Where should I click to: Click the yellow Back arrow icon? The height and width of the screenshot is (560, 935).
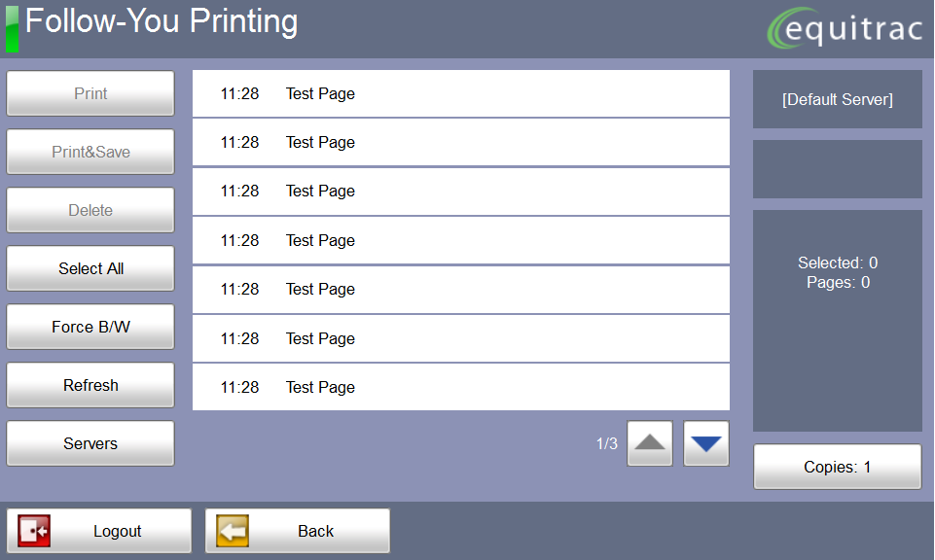pyautogui.click(x=233, y=531)
